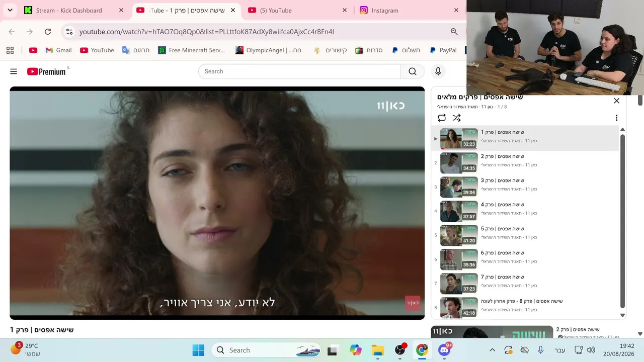Play episode 3 thumbnail with 39:04 duration
The image size is (644, 362).
[x=459, y=187]
